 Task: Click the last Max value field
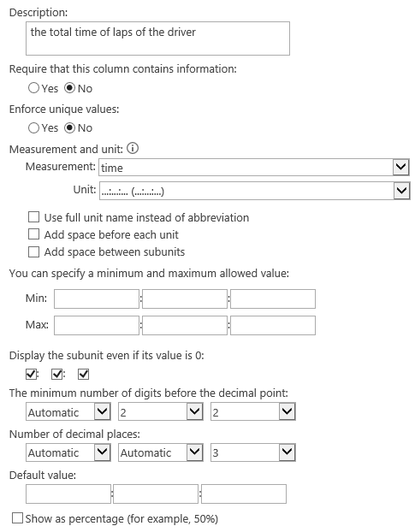(273, 325)
